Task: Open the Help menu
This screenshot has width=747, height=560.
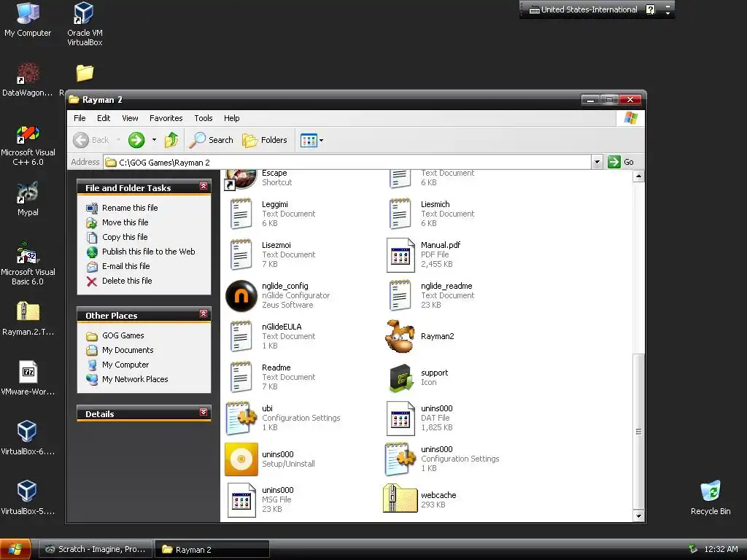Action: click(x=231, y=118)
